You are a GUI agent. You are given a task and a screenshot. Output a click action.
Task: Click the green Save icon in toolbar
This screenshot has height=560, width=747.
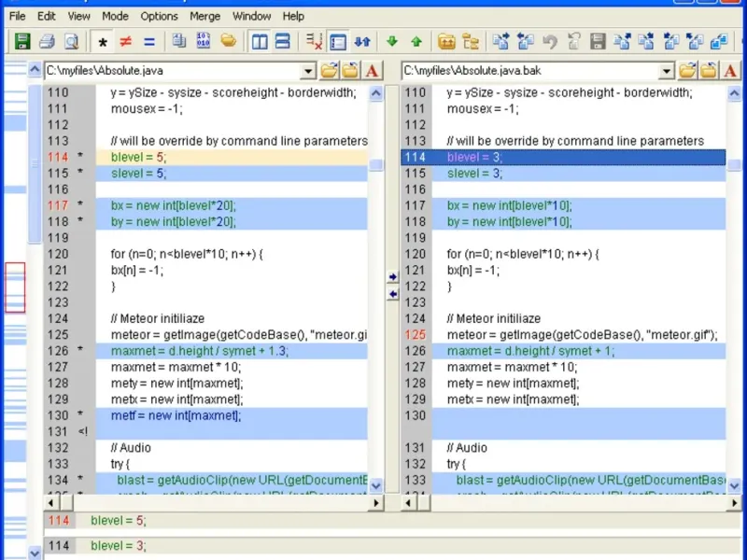pos(21,41)
